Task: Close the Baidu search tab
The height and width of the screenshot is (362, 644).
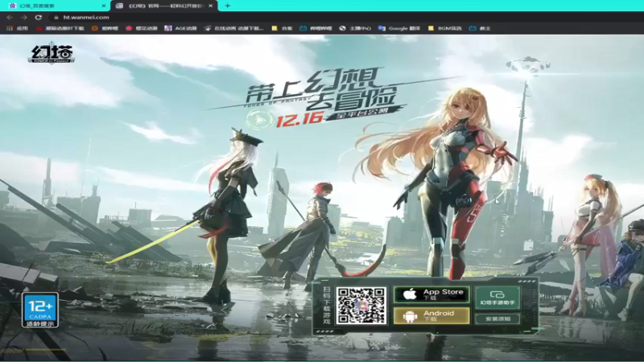Action: click(104, 6)
